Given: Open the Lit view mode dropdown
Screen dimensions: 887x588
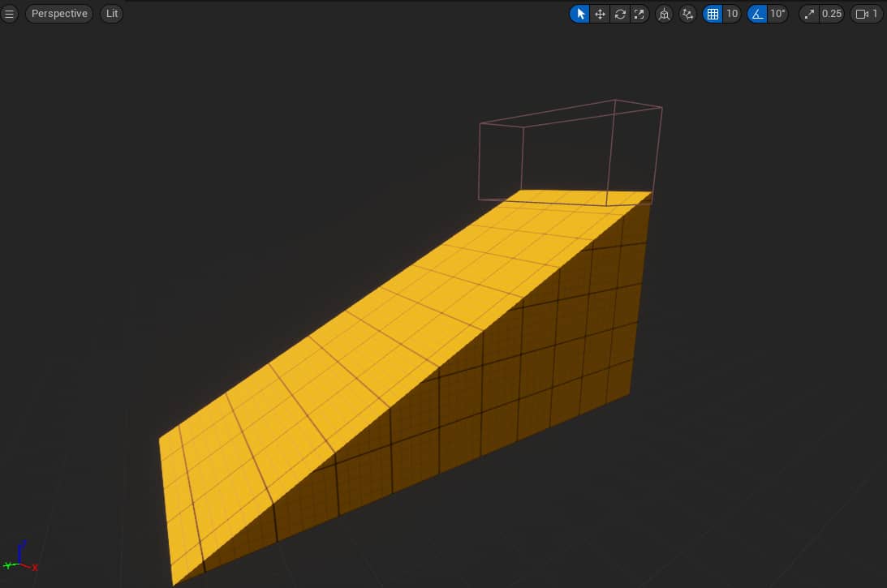Looking at the screenshot, I should [x=112, y=14].
